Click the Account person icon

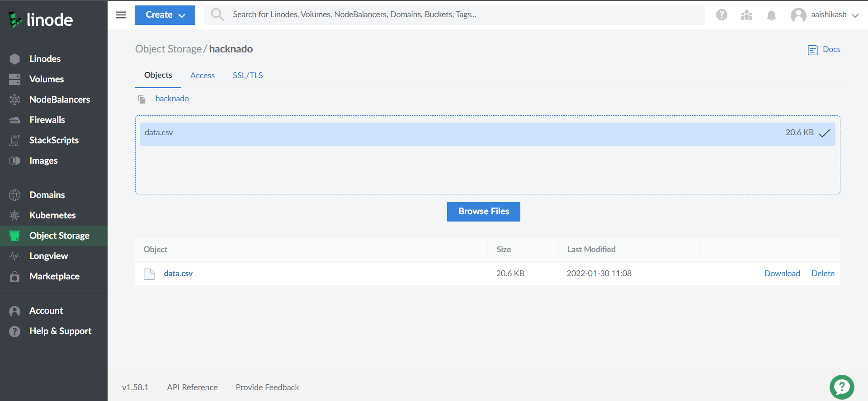coord(15,311)
